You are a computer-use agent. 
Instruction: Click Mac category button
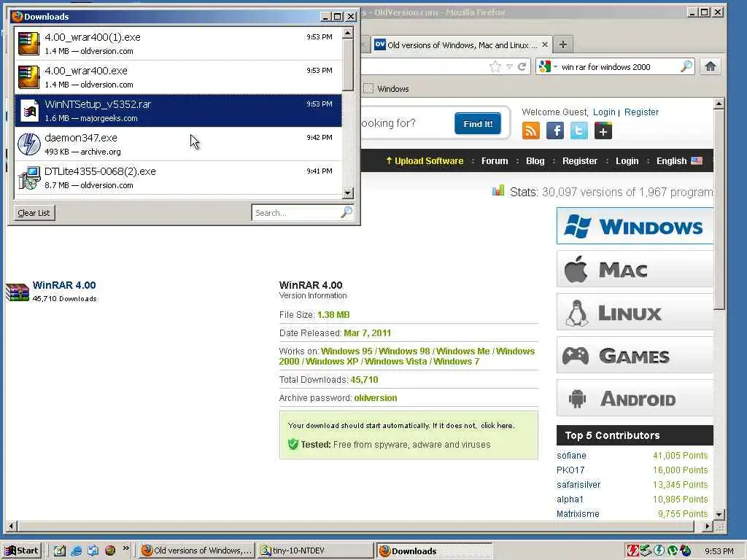(x=635, y=269)
